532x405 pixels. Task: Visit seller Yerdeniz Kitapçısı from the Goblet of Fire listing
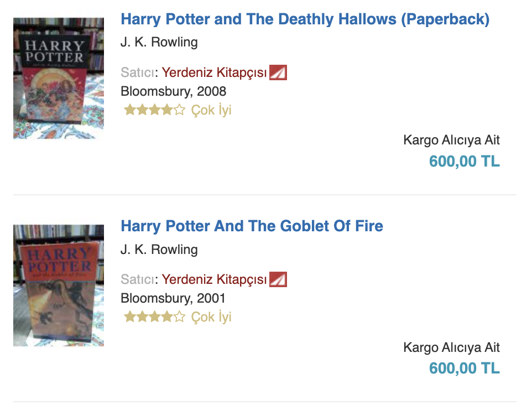(214, 280)
